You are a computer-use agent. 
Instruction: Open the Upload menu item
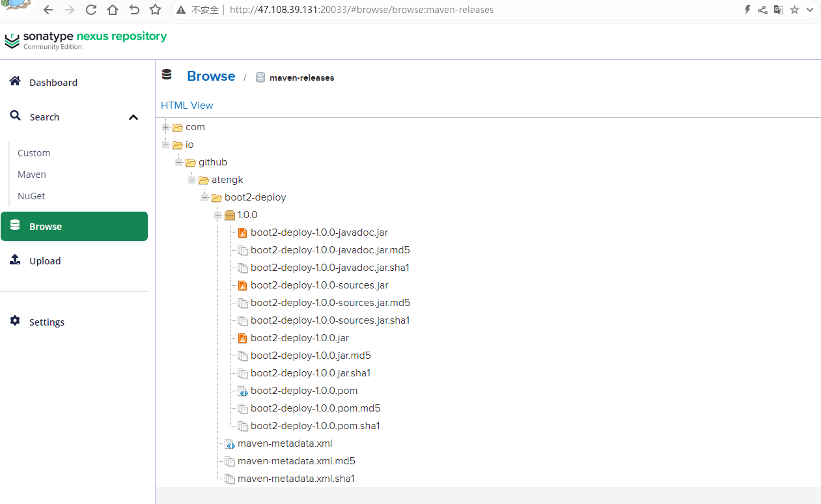[x=45, y=260]
